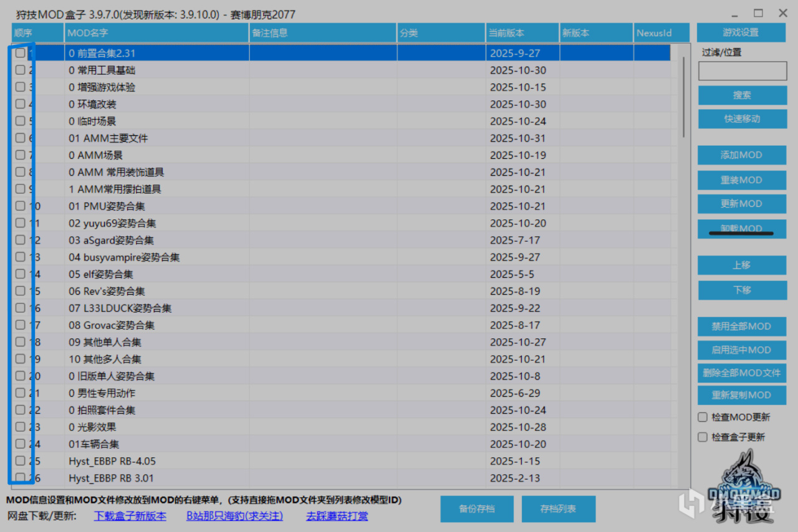Enable the 检查盒子更新 checkbox
This screenshot has height=532, width=798.
703,437
